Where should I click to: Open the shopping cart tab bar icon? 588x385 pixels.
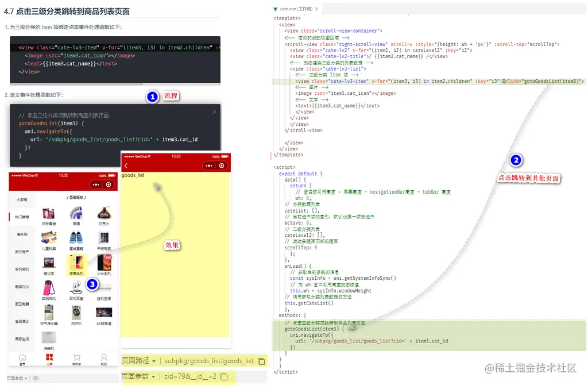point(77,359)
